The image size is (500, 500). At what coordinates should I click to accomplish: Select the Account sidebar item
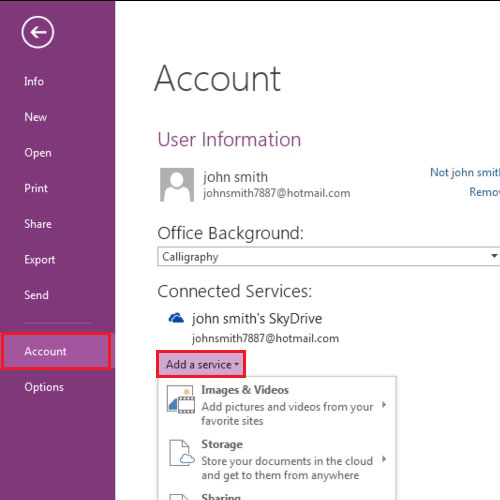[x=56, y=351]
